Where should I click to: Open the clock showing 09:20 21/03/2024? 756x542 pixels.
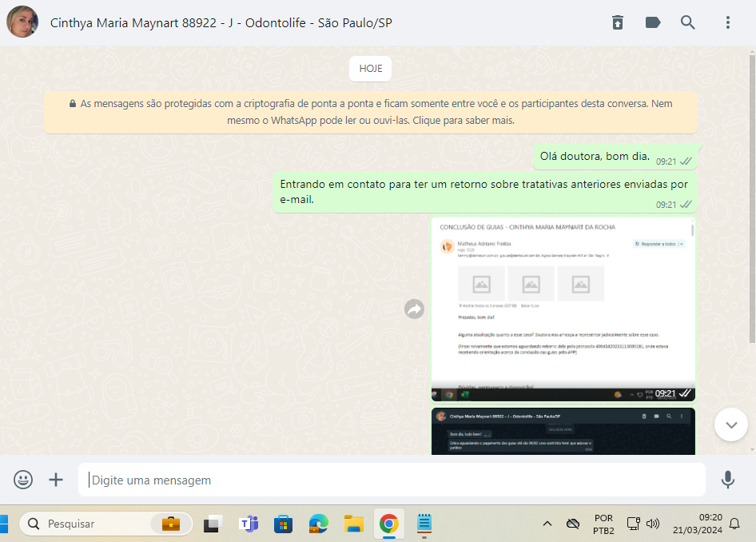(698, 524)
